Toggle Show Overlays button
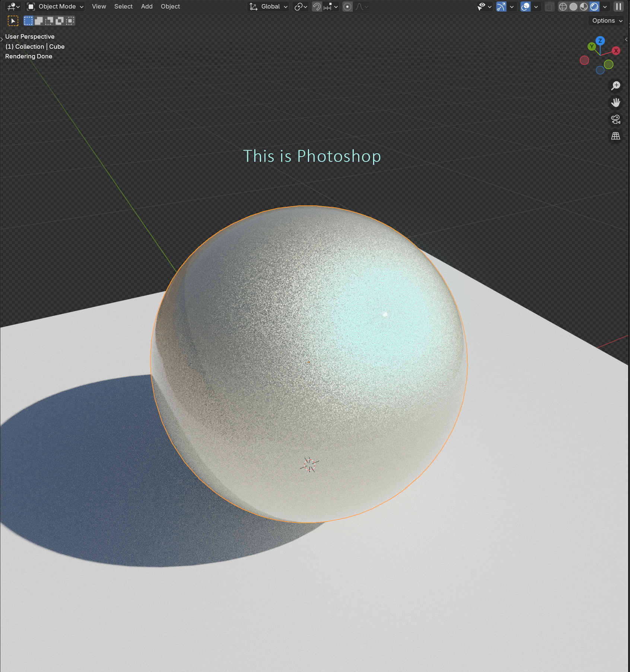 525,7
